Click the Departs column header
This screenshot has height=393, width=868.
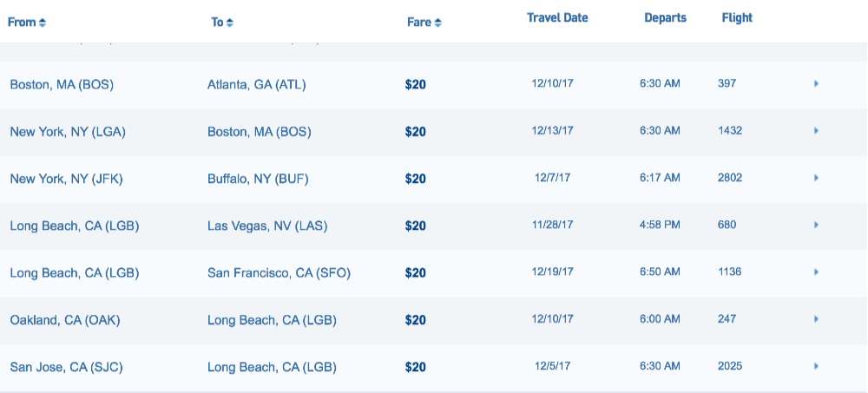[665, 17]
